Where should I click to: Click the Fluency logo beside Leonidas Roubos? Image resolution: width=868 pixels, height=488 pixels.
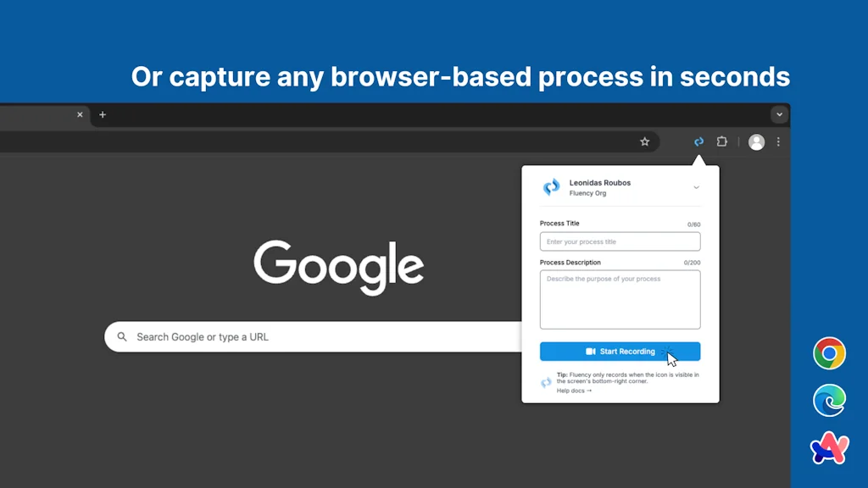pyautogui.click(x=552, y=187)
